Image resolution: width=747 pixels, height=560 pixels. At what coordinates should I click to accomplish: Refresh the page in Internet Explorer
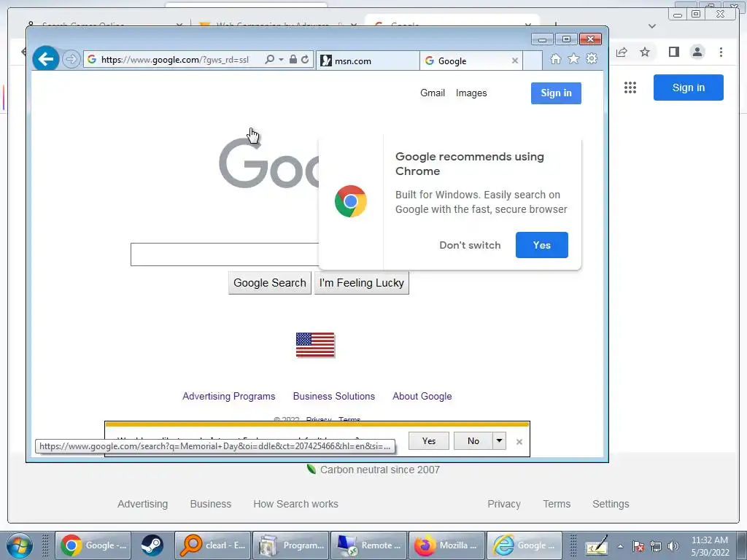[x=305, y=60]
